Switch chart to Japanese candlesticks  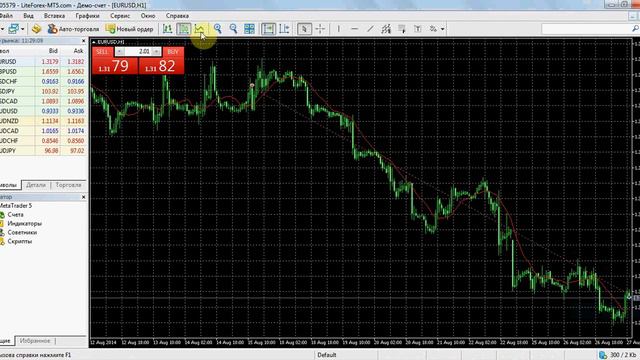tap(184, 29)
